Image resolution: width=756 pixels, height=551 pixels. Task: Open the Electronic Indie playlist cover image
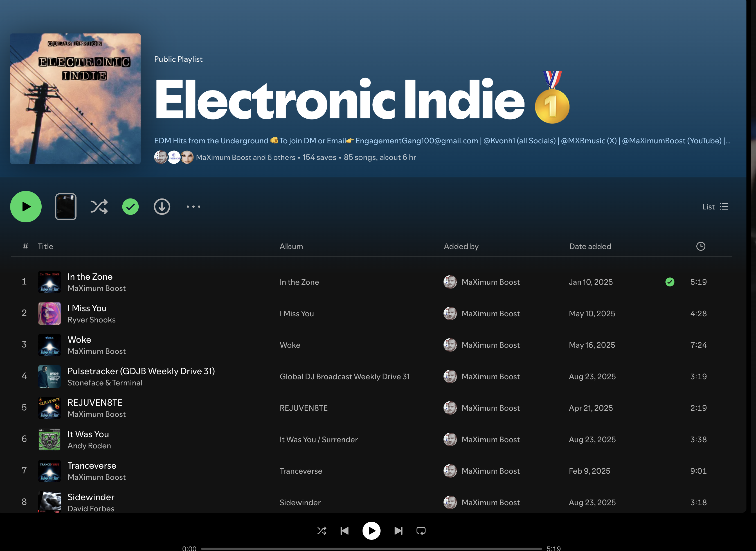click(x=75, y=99)
